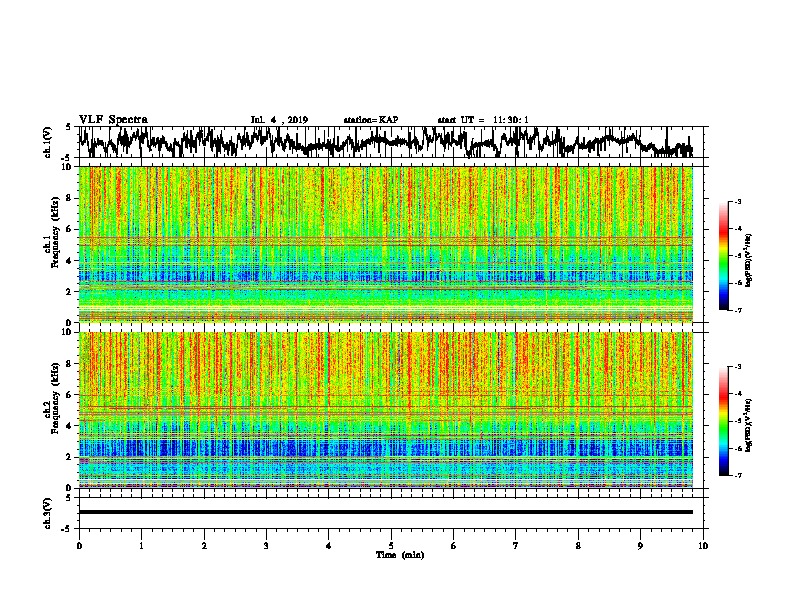This screenshot has width=792, height=612.
Task: Click the "5" tick on ch.1(V) axis
Action: (x=68, y=127)
